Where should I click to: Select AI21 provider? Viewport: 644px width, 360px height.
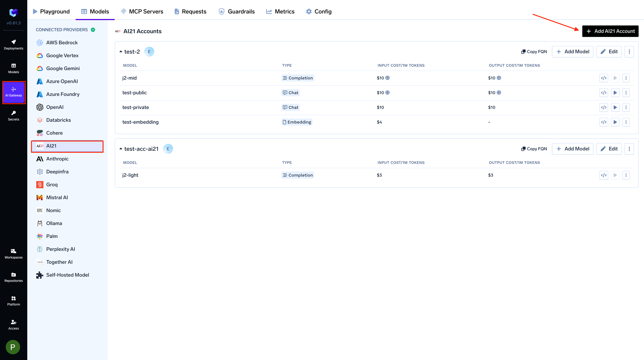(67, 146)
